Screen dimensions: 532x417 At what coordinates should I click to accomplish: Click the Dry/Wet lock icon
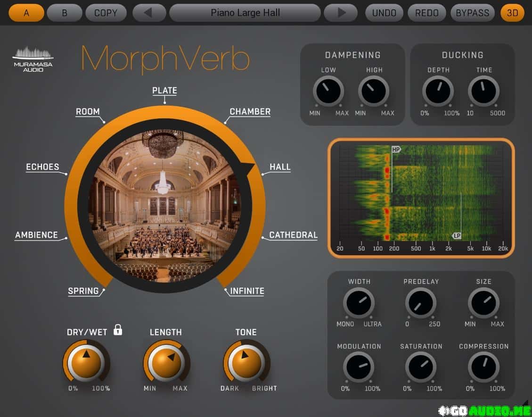(118, 330)
